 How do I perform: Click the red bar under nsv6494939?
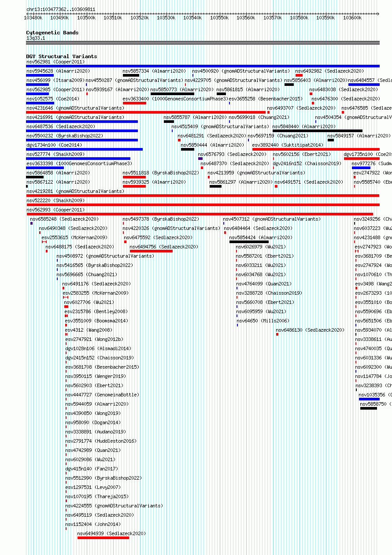tap(103, 538)
